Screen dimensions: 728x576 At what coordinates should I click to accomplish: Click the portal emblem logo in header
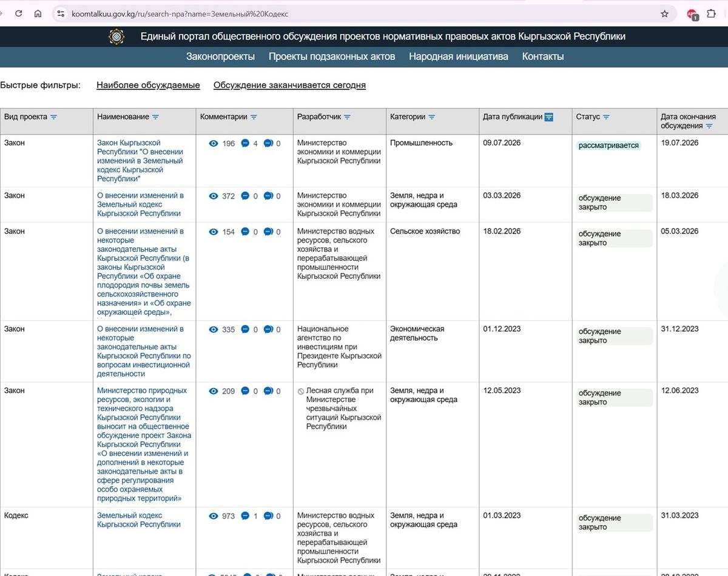coord(117,37)
